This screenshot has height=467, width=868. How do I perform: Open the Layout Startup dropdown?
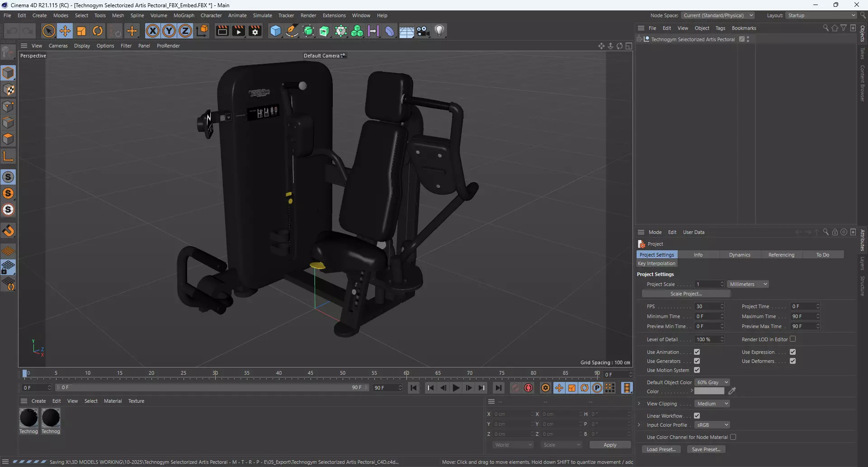point(821,15)
